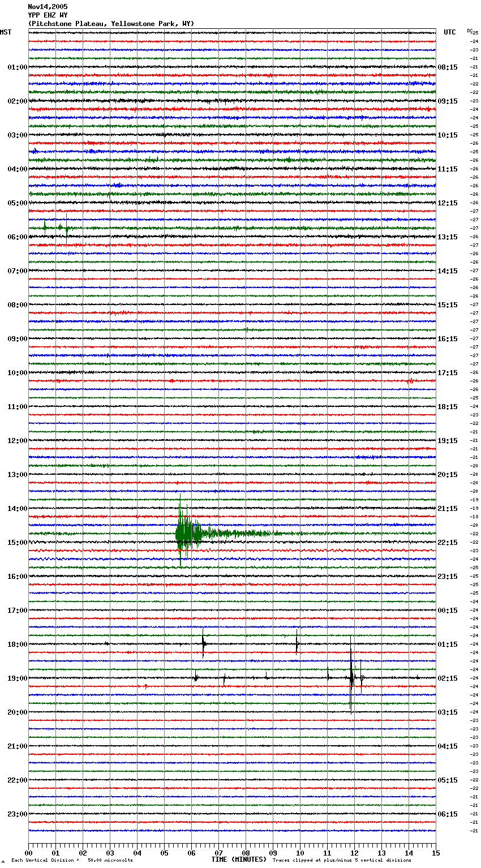
Task: Select the 02:00 MST time label
Action: point(18,101)
